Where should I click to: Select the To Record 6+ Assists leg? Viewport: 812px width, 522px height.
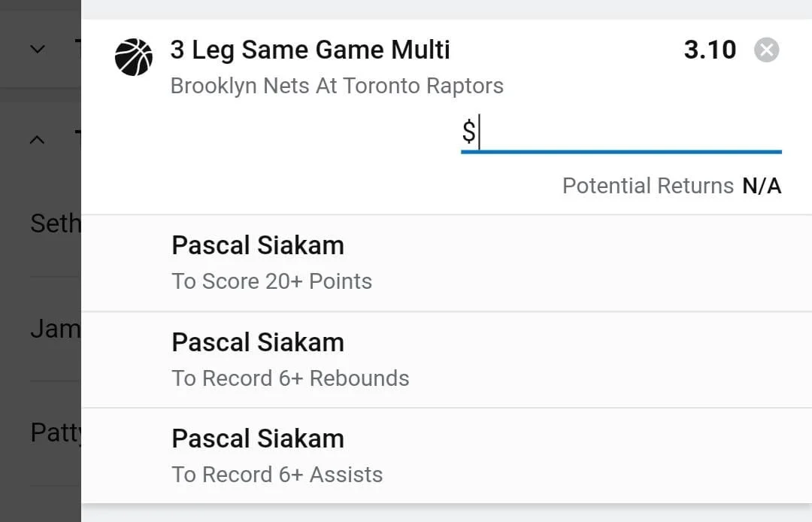pos(277,475)
